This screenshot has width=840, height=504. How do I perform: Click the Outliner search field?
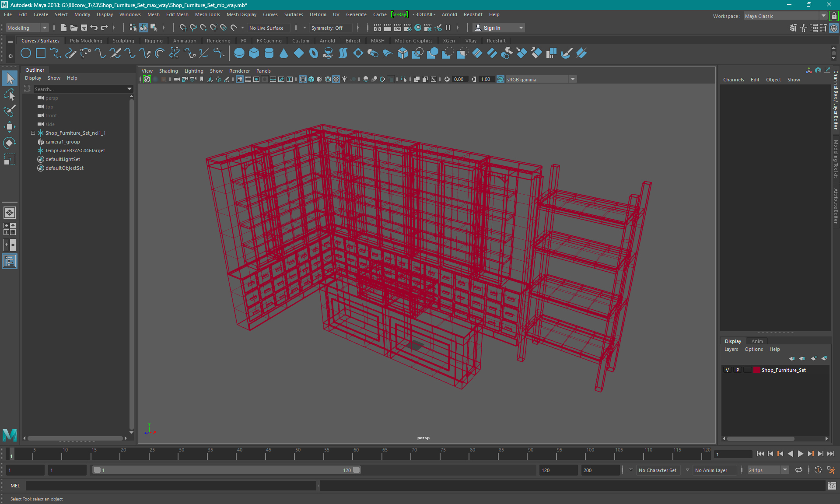click(x=79, y=89)
